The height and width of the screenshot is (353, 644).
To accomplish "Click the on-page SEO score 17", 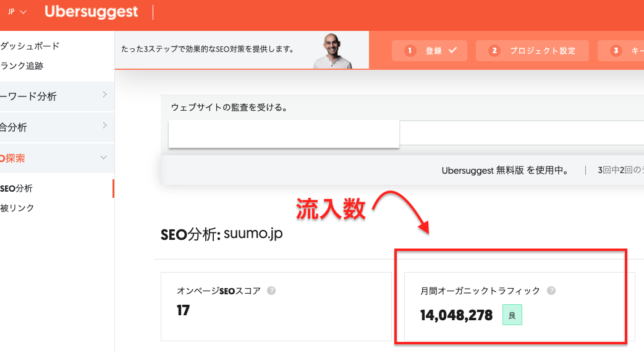I will coord(183,310).
